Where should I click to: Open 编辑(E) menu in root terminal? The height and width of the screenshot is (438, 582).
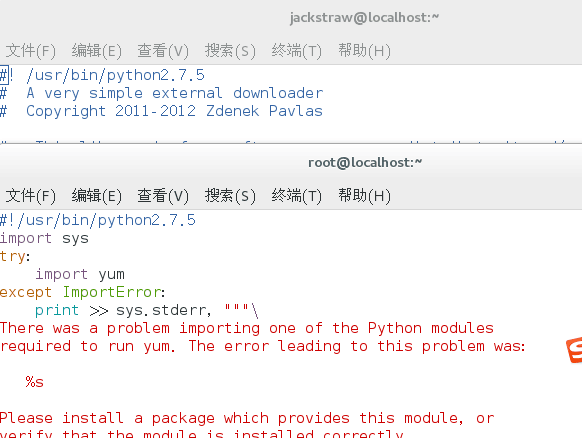pyautogui.click(x=97, y=196)
